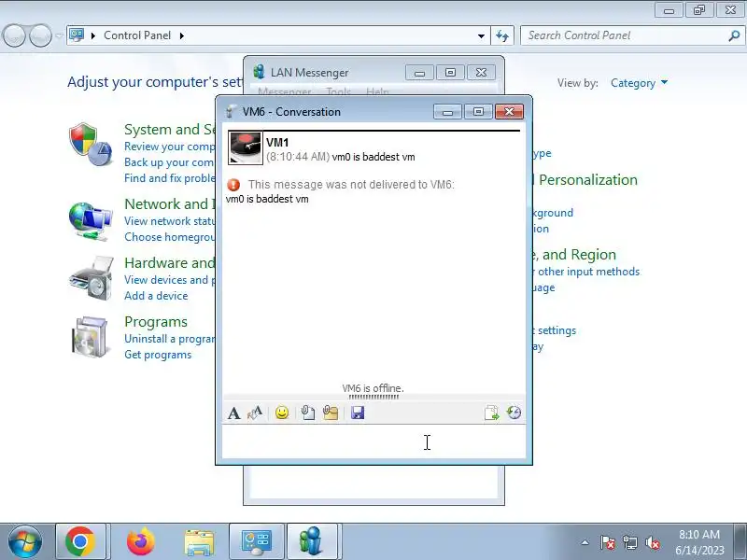Image resolution: width=747 pixels, height=560 pixels.
Task: Click Get programs link
Action: coord(158,355)
